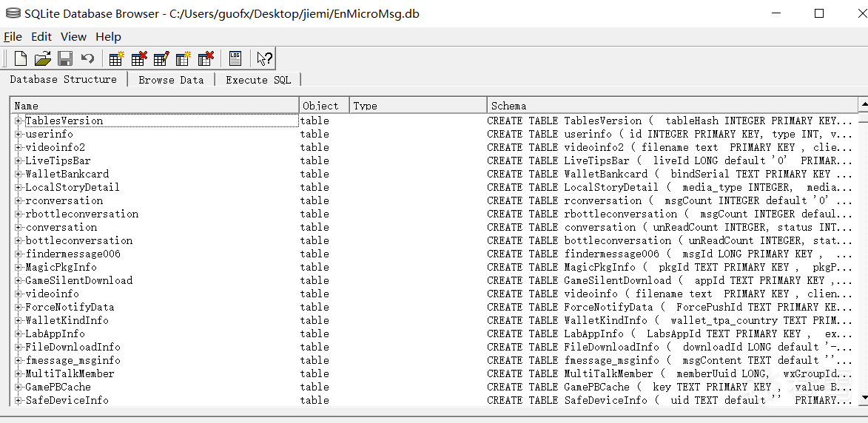Viewport: 868px width, 423px height.
Task: Click 'table' object cell in MagicPkgInfo row
Action: point(314,266)
